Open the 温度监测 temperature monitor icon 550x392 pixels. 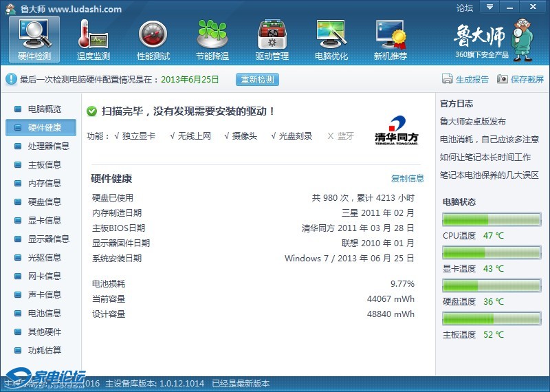pos(93,34)
